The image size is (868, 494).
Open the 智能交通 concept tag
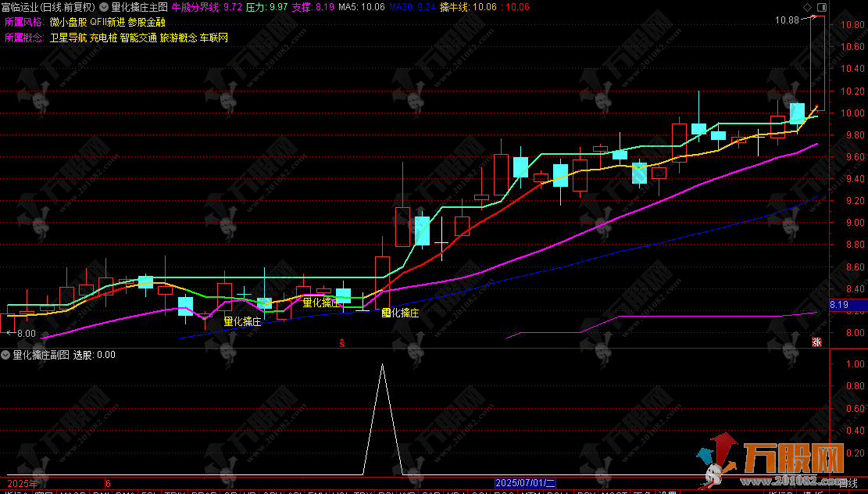click(x=138, y=38)
